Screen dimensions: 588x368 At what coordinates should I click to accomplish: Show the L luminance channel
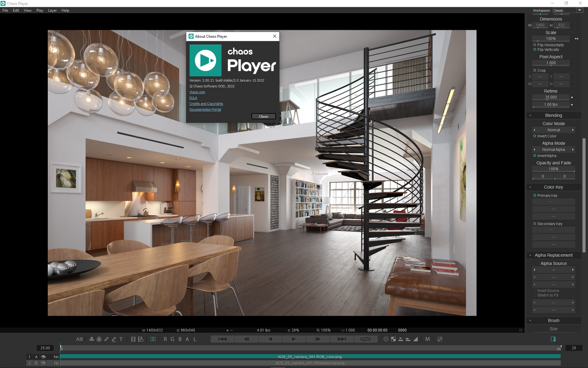click(x=195, y=339)
